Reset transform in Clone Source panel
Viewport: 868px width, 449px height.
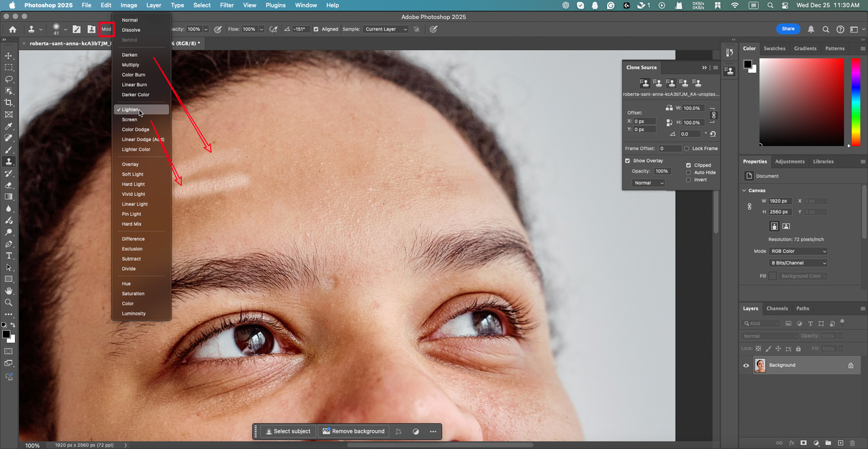[713, 134]
